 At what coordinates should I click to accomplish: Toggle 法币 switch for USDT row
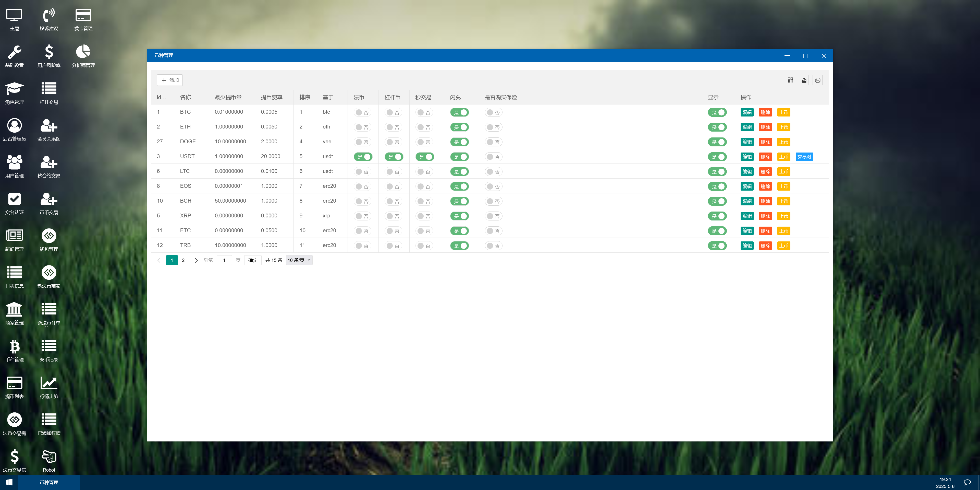tap(363, 157)
